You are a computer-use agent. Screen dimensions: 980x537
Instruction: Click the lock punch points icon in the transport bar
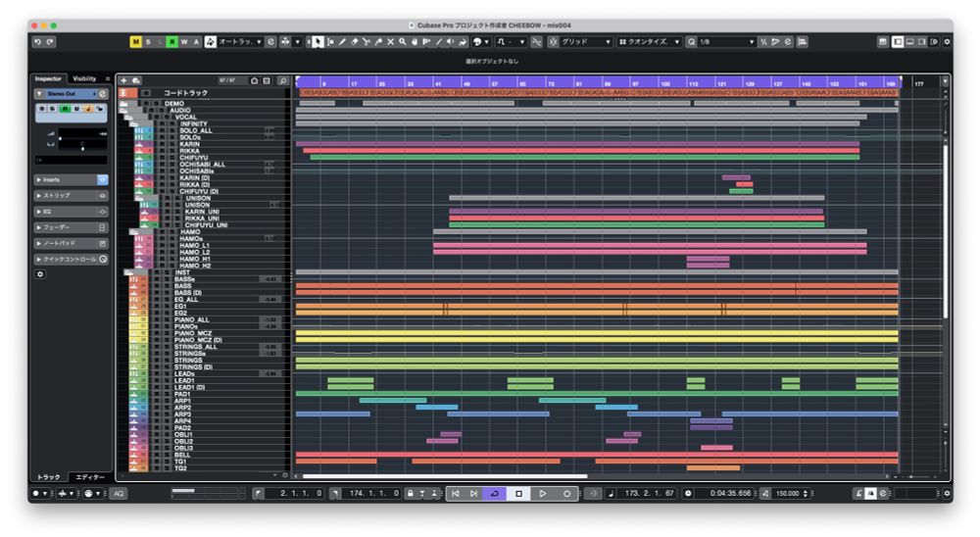coord(410,493)
